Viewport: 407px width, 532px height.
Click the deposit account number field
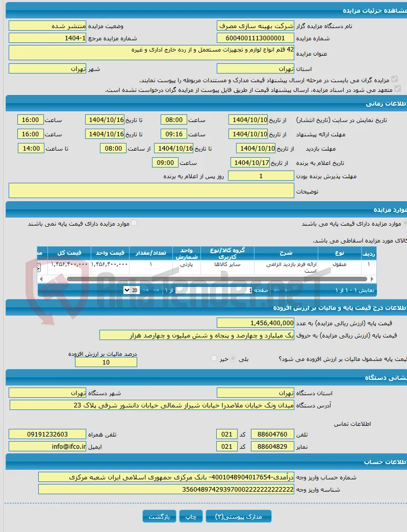(x=166, y=477)
